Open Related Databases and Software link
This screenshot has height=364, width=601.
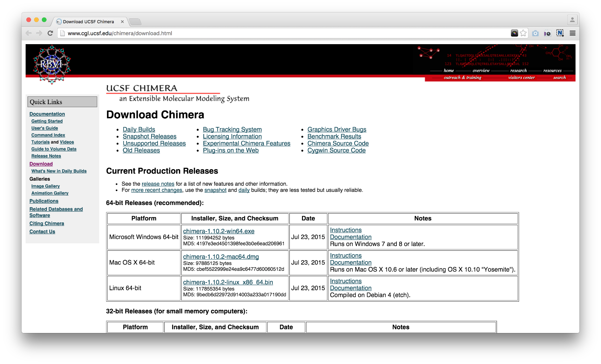click(56, 212)
